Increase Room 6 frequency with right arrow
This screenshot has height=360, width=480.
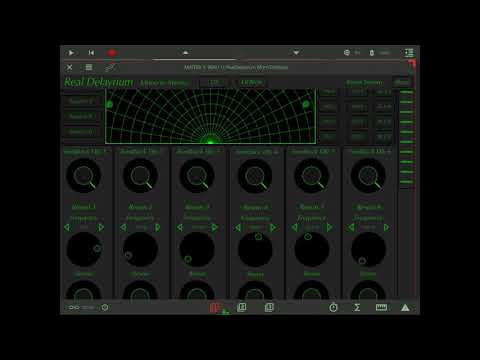tap(386, 228)
